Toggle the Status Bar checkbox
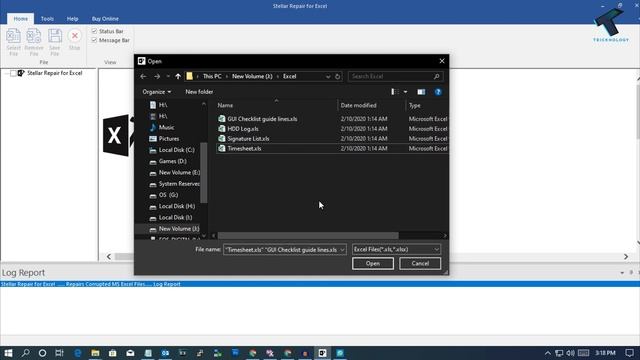The width and height of the screenshot is (640, 360). coord(94,31)
